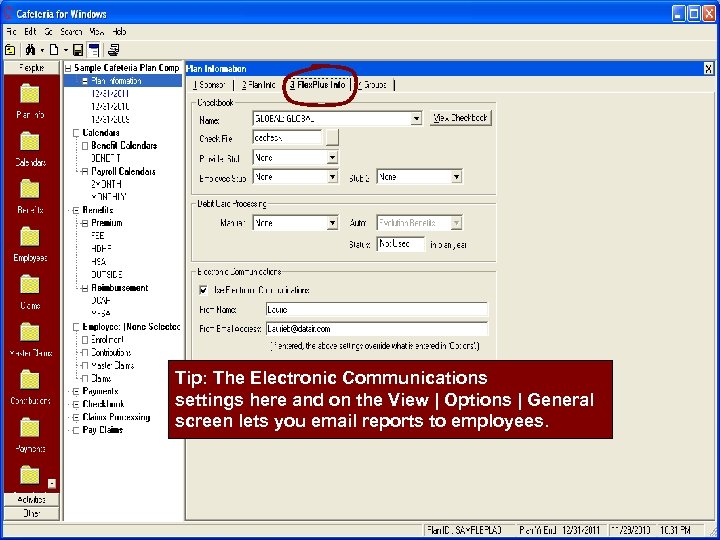
Task: Click the print reports toolbar icon
Action: tap(113, 50)
